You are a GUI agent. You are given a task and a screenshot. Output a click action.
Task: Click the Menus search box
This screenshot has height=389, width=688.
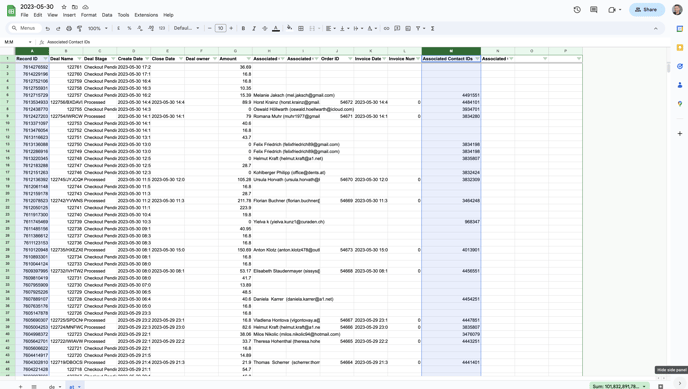point(25,29)
